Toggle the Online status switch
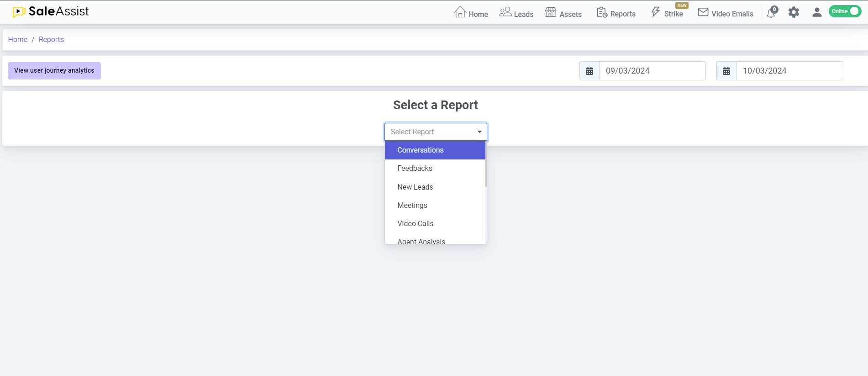 (x=845, y=11)
